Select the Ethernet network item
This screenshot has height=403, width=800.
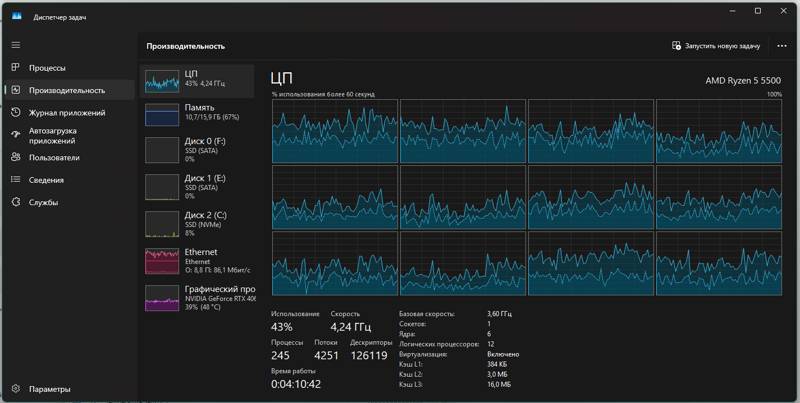(197, 260)
